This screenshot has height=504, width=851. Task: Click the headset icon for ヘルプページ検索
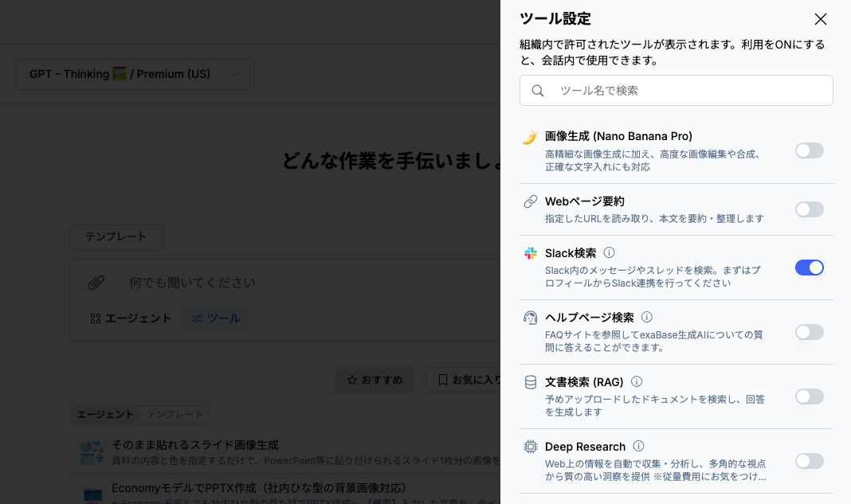(530, 318)
